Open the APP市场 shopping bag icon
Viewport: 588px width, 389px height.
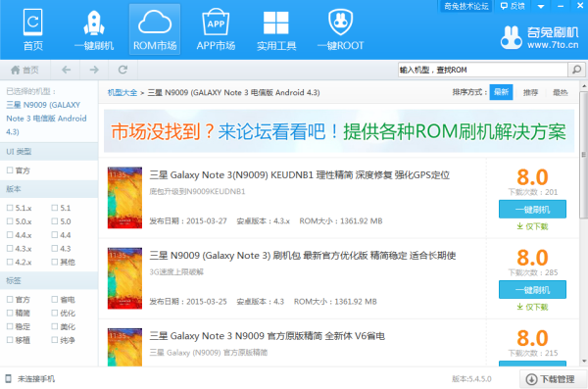coord(216,29)
